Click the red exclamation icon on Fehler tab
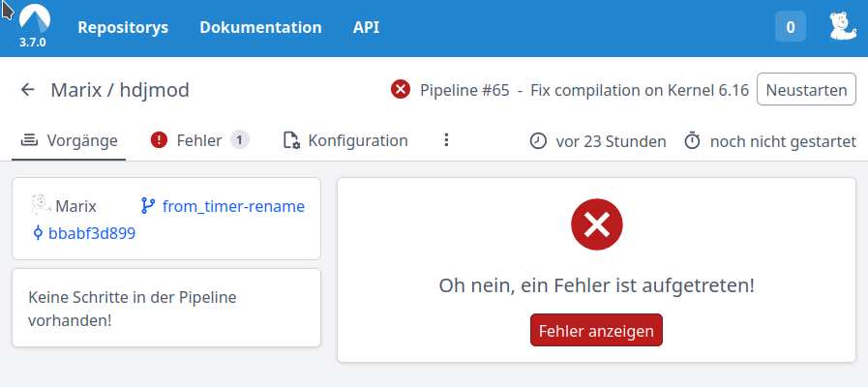 (159, 140)
